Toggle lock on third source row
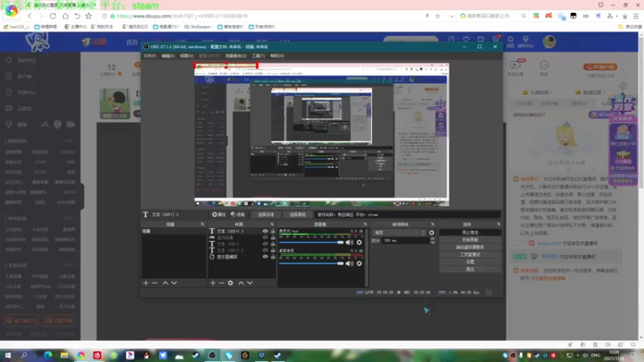The width and height of the screenshot is (644, 362). tap(273, 244)
